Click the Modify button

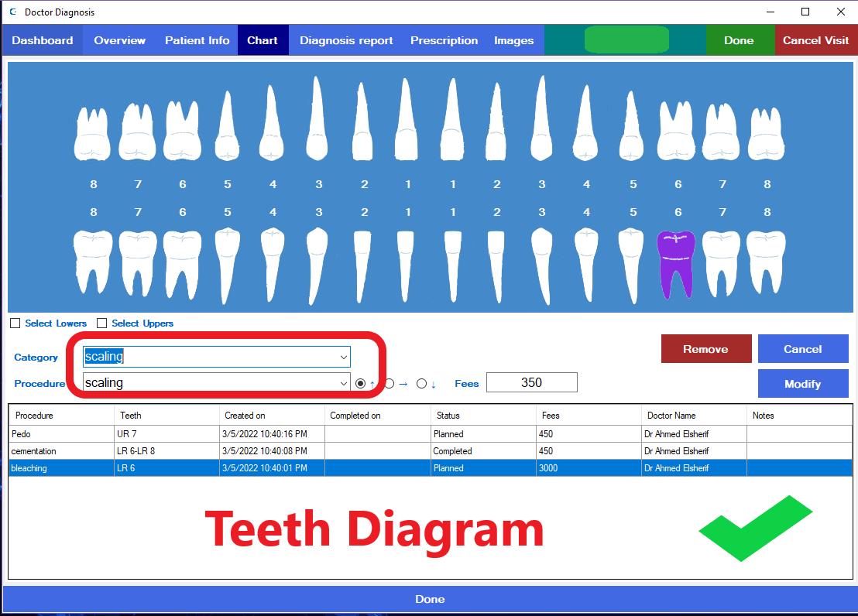coord(803,384)
